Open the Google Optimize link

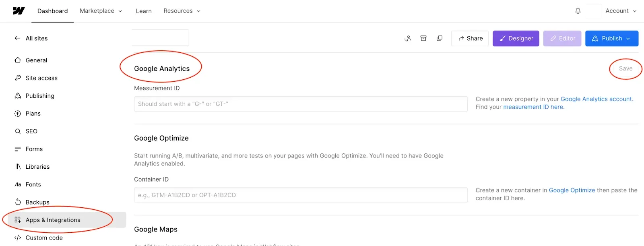tap(572, 190)
